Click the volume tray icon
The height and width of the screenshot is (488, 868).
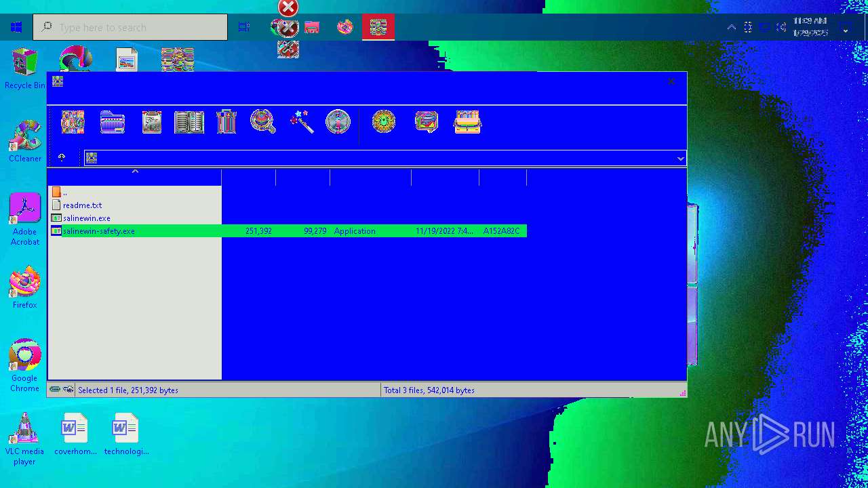tap(781, 27)
